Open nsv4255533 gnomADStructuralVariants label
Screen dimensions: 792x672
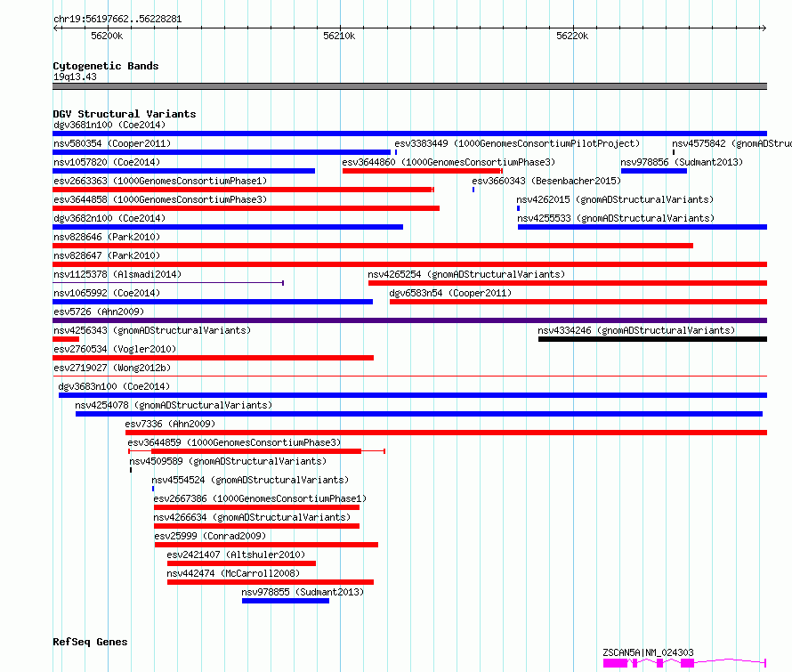pos(616,218)
